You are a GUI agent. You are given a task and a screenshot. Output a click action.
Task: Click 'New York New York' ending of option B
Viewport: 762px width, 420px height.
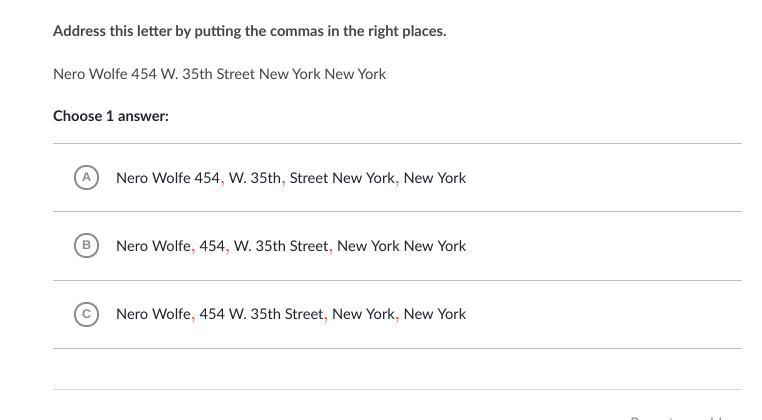pyautogui.click(x=401, y=246)
